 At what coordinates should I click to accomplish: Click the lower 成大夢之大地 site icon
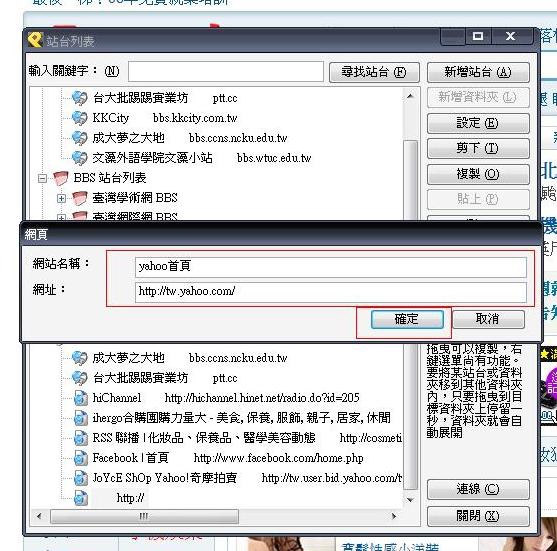79,358
